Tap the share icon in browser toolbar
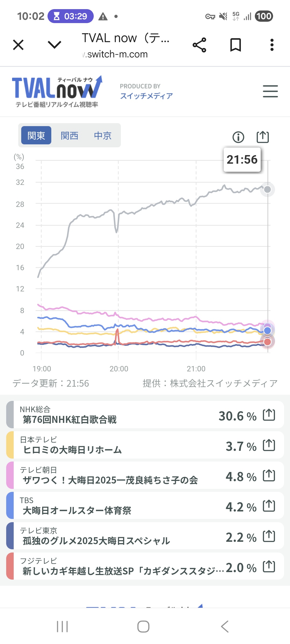The height and width of the screenshot is (644, 290). click(199, 45)
